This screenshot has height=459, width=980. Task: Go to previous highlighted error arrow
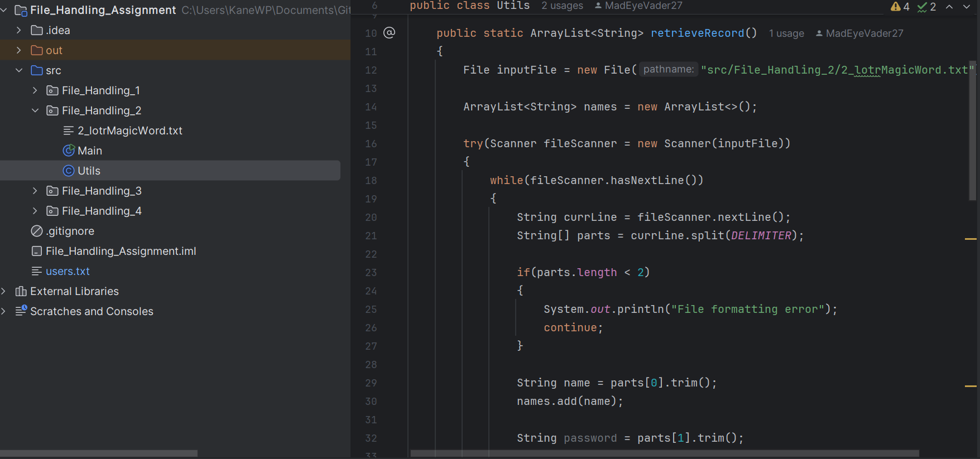point(949,7)
